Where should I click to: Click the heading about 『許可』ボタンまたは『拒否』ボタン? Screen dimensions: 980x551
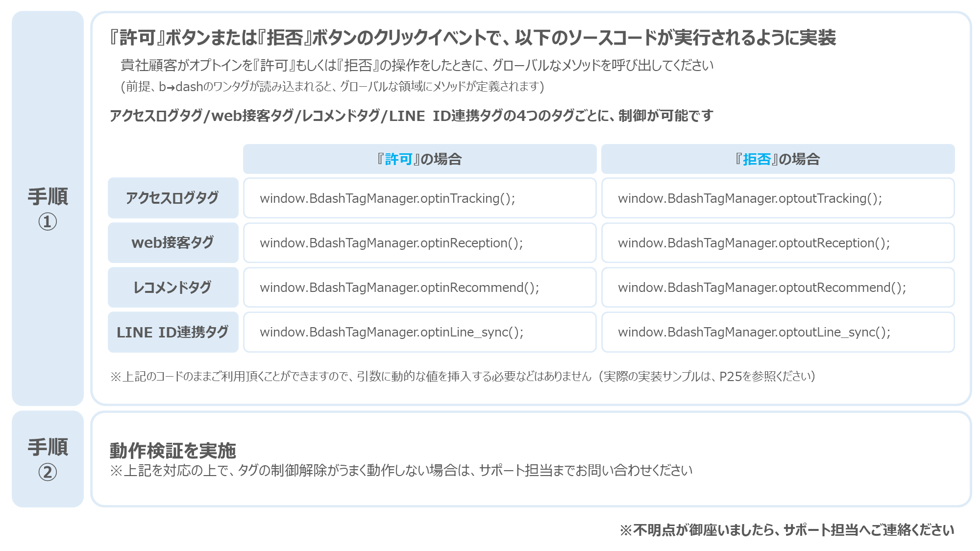pyautogui.click(x=472, y=38)
